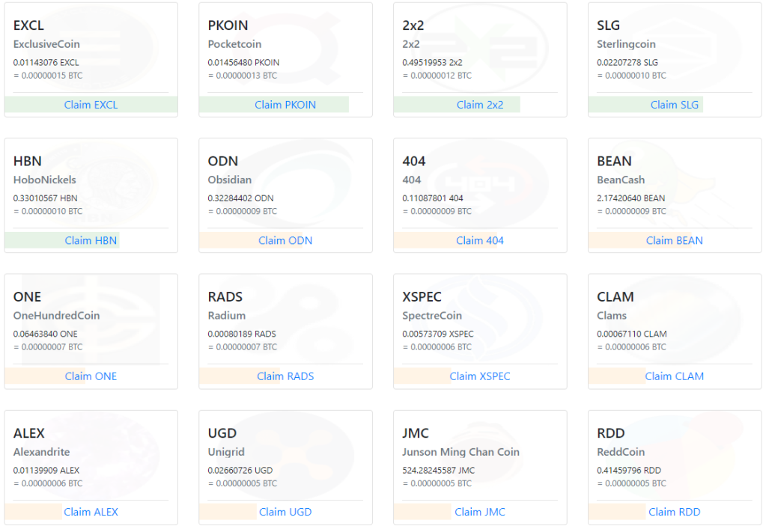
Task: Select the HoboNickels label
Action: 44,180
